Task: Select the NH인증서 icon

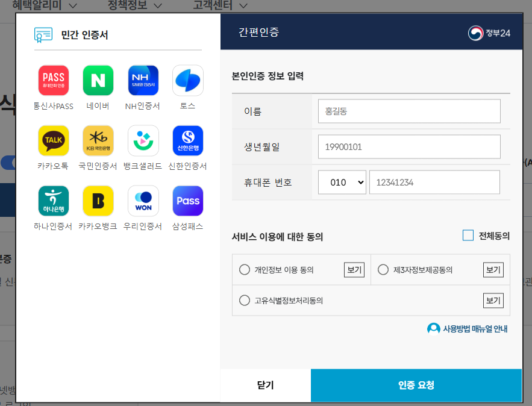Action: coord(143,80)
